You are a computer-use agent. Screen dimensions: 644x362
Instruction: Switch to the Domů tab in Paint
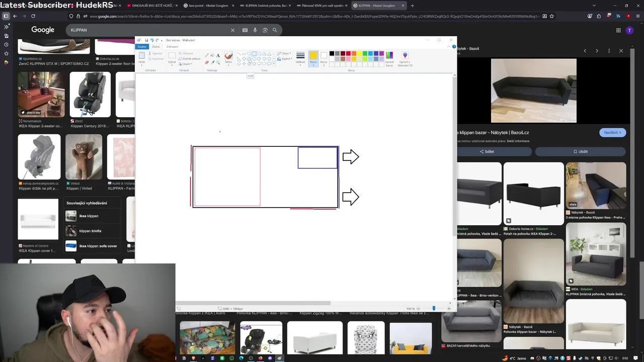(156, 47)
